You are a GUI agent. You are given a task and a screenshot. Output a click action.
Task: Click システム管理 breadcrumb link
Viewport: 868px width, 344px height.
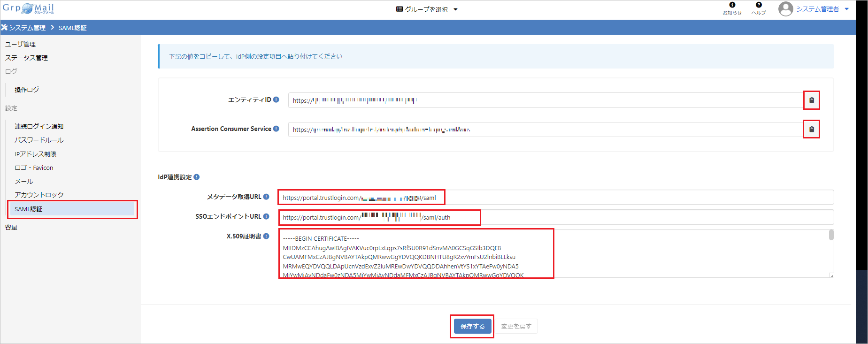(x=27, y=28)
